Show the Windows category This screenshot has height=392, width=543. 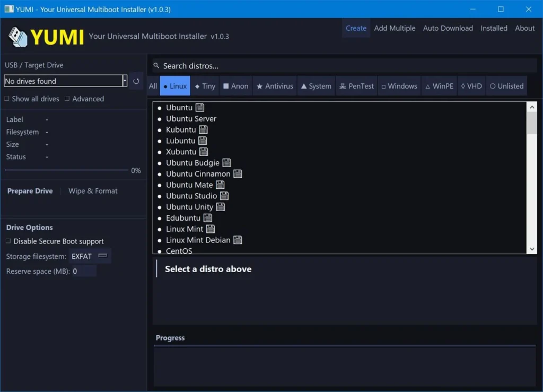(x=399, y=86)
